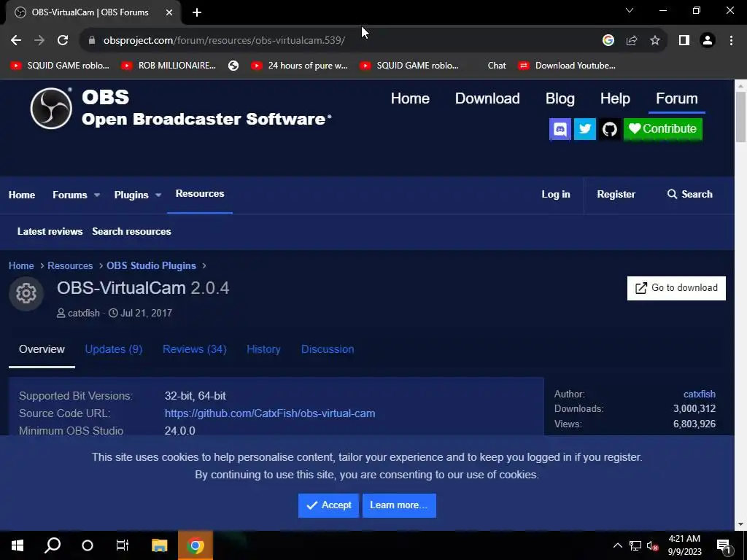Image resolution: width=747 pixels, height=560 pixels.
Task: Open Download Youtube... bookmark
Action: point(567,66)
